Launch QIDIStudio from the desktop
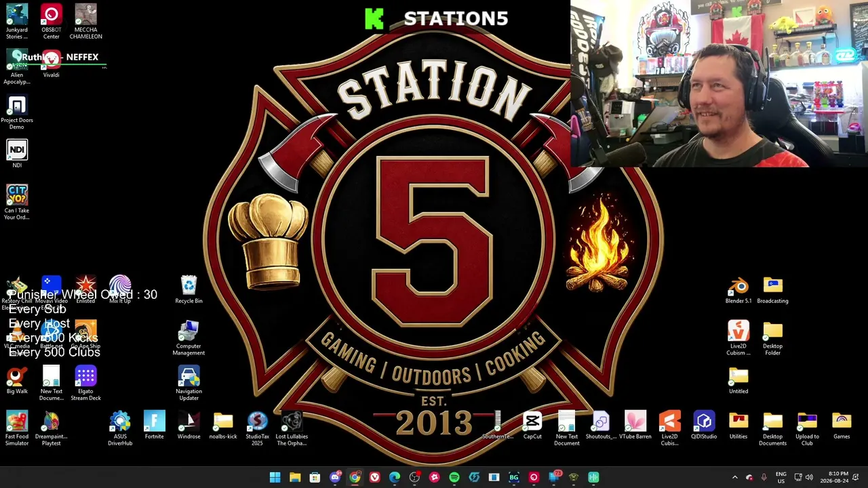Screen dimensions: 868x488 click(x=704, y=426)
